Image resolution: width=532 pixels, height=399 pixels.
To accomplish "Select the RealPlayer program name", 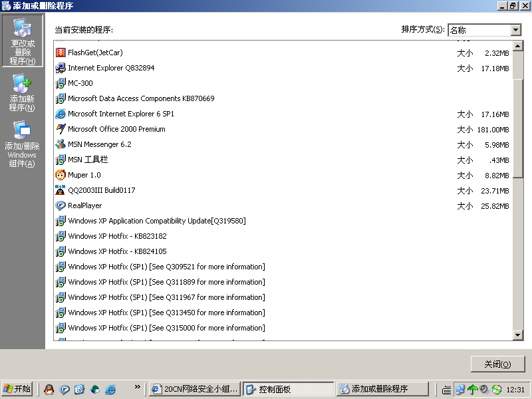I will 85,205.
